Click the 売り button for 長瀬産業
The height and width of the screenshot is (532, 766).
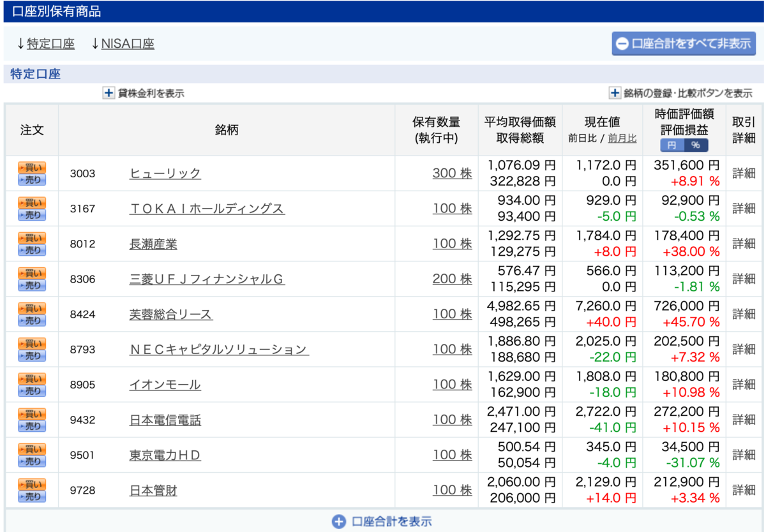pos(31,250)
